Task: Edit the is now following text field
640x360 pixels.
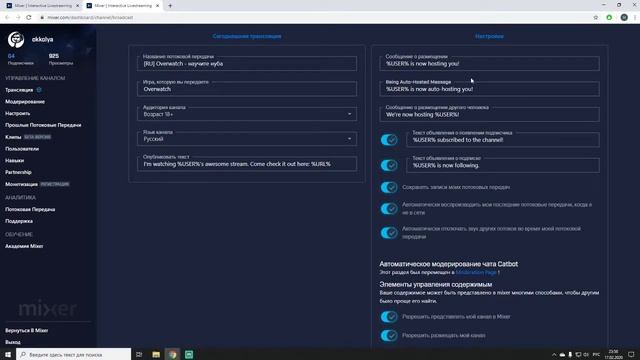Action: coord(503,165)
